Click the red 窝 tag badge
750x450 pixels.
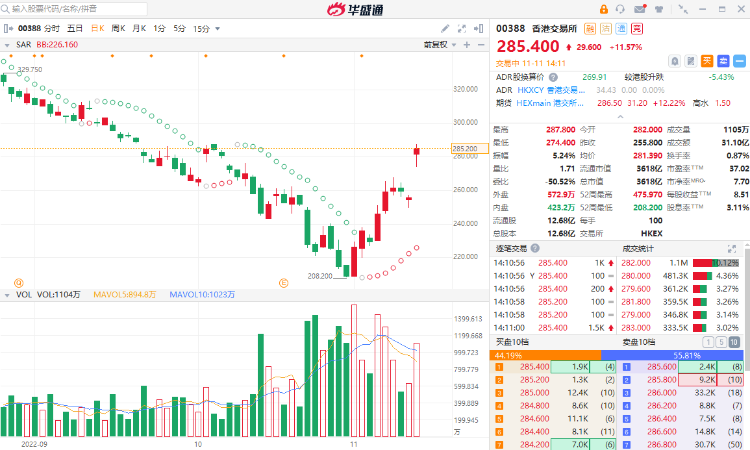tap(637, 29)
